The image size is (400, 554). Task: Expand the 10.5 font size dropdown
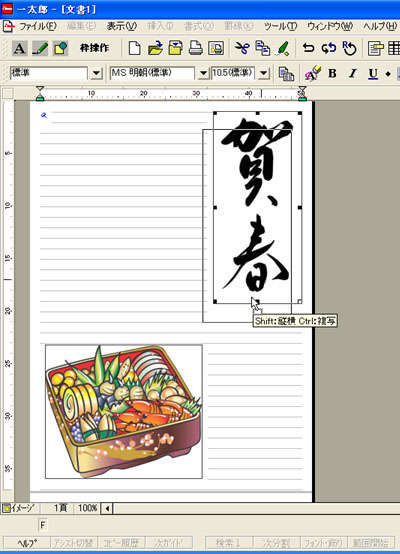pos(264,73)
